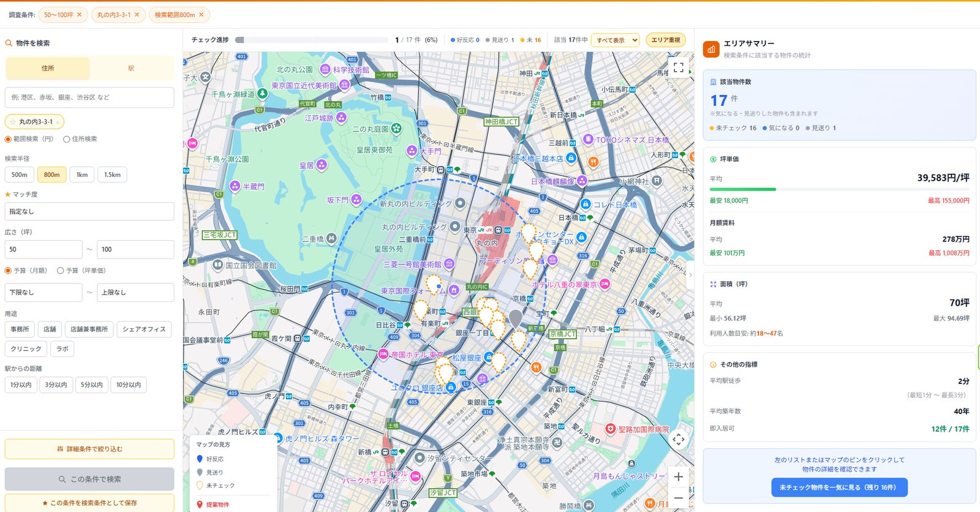Image resolution: width=980 pixels, height=512 pixels.
Task: Open the すべて表示 dropdown
Action: [615, 40]
